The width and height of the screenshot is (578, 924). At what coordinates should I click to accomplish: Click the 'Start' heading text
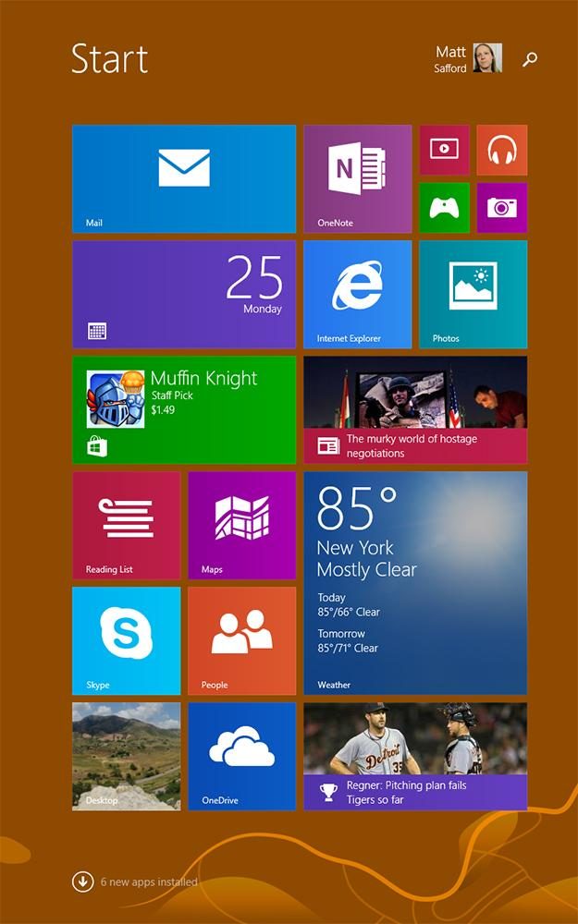pyautogui.click(x=110, y=58)
